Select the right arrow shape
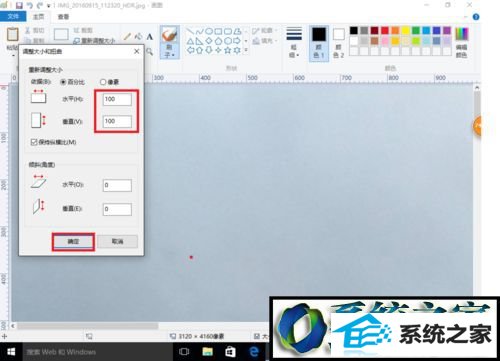Image resolution: width=500 pixels, height=361 pixels. click(237, 41)
